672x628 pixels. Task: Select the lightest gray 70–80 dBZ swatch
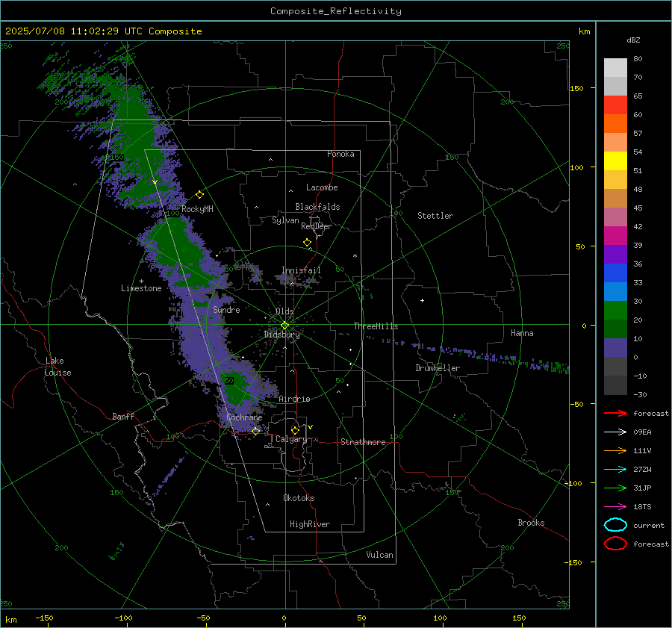click(x=615, y=68)
